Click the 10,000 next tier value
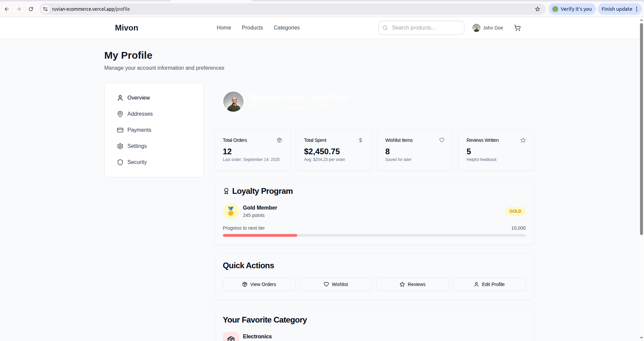 [518, 228]
